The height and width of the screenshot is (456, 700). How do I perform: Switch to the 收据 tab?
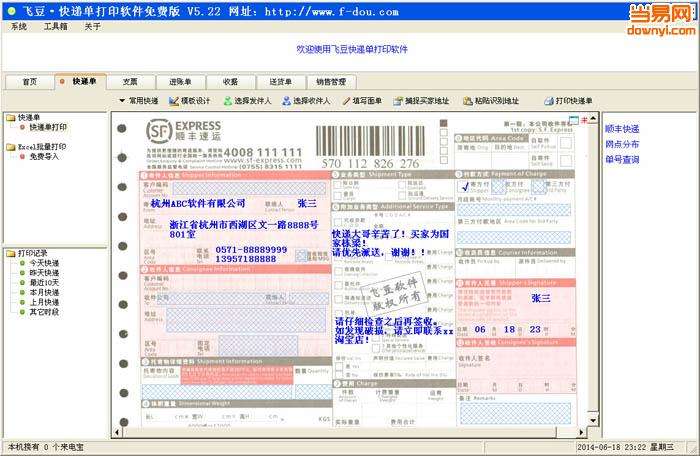click(x=230, y=82)
